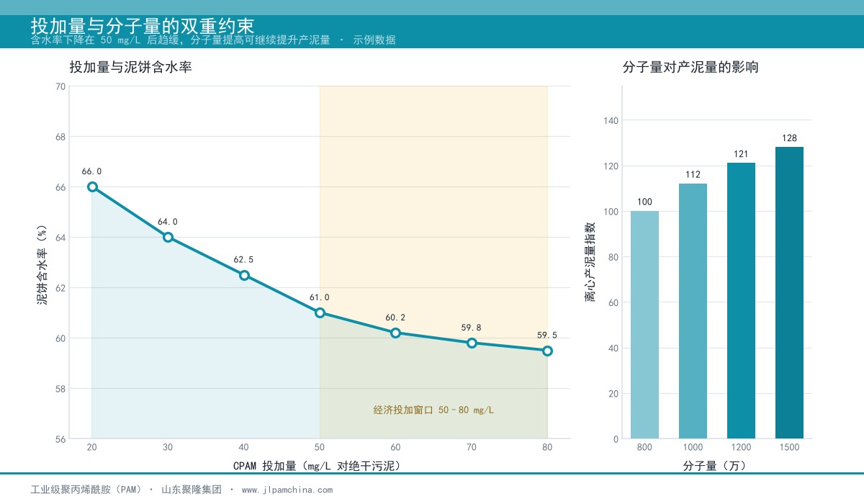Click the data point labeled 59.8
Image resolution: width=864 pixels, height=504 pixels.
(472, 343)
